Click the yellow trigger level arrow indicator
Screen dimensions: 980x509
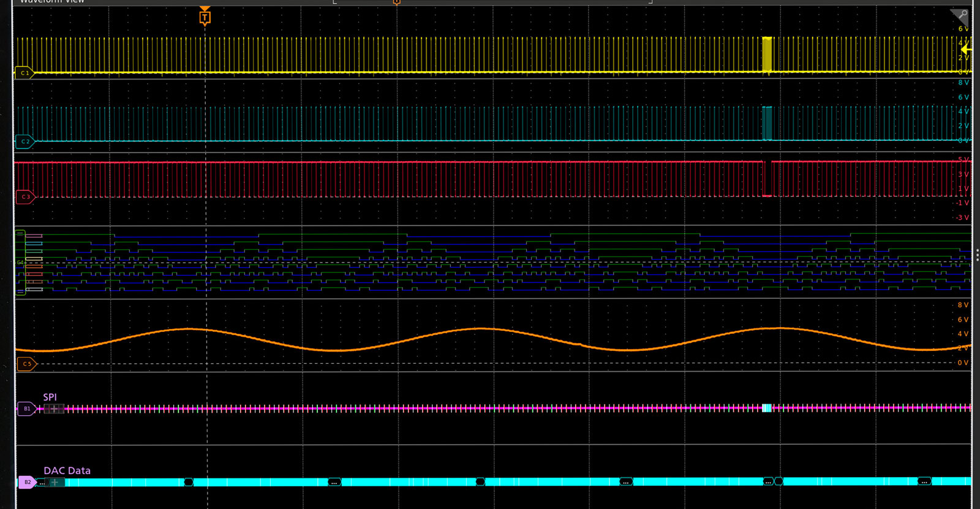(966, 49)
